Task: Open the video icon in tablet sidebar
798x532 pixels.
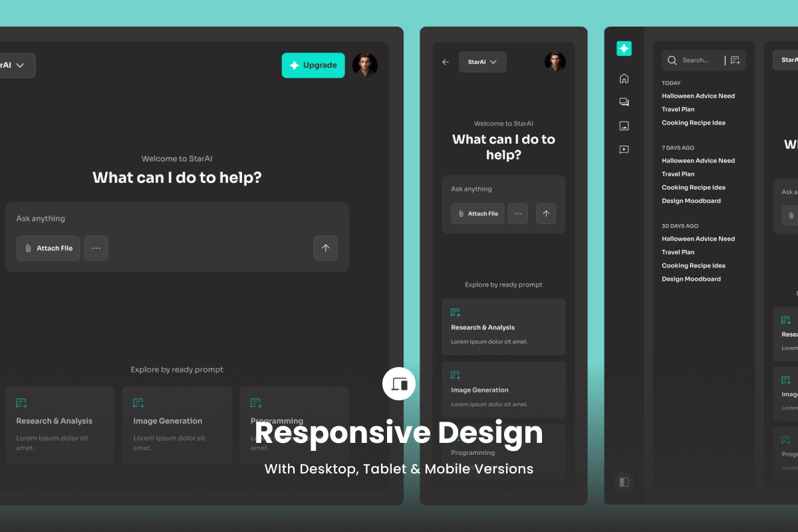Action: pyautogui.click(x=624, y=150)
